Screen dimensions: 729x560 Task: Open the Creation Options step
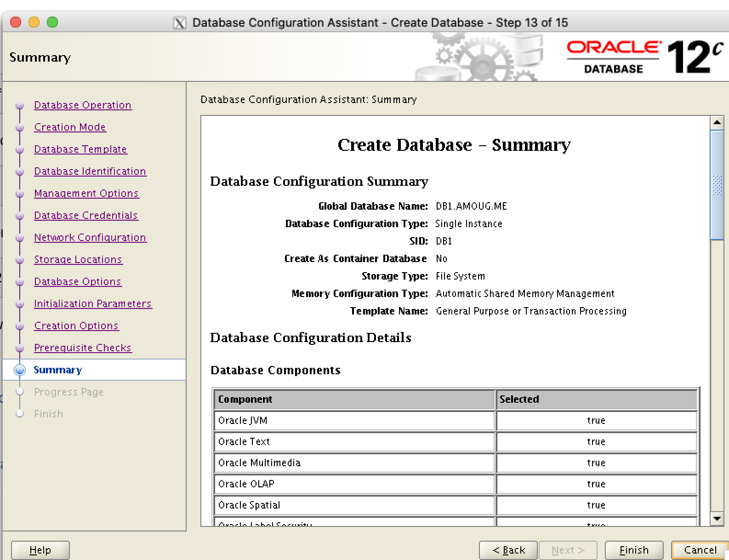point(76,326)
